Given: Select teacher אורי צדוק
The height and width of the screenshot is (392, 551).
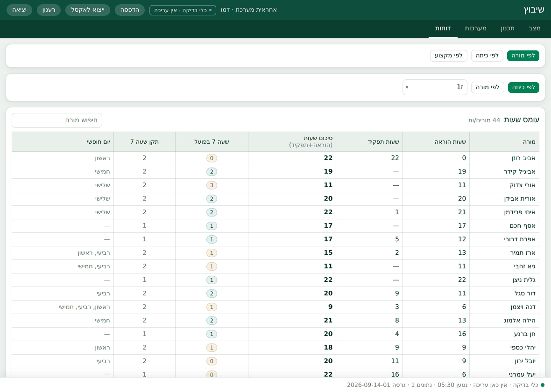Looking at the screenshot, I should (x=522, y=185).
